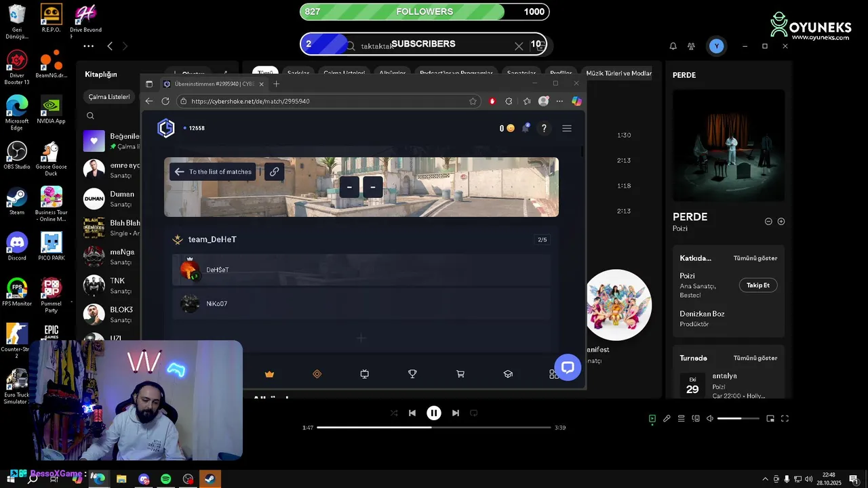This screenshot has height=488, width=868.
Task: Adjust Spotify volume slider
Action: click(x=738, y=419)
